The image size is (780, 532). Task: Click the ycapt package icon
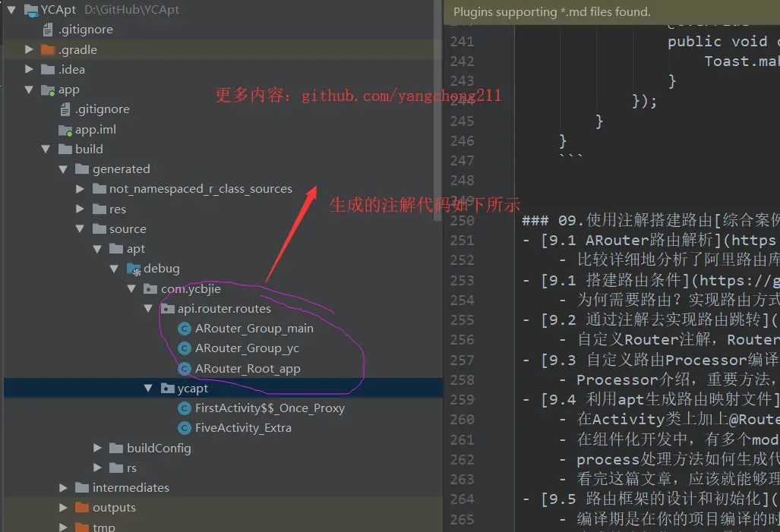tap(168, 389)
